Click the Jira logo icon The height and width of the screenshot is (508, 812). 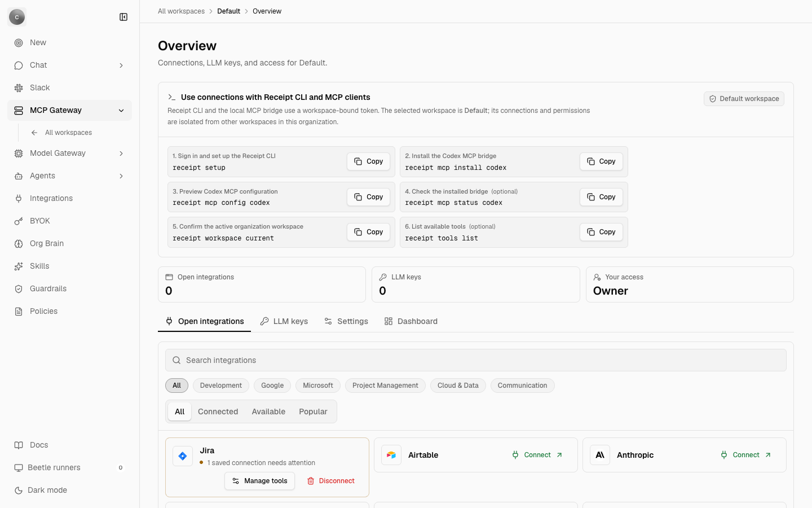[183, 456]
